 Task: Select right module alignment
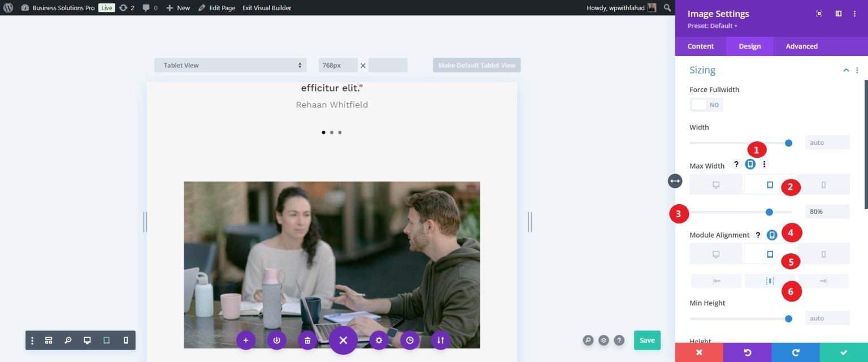point(823,281)
